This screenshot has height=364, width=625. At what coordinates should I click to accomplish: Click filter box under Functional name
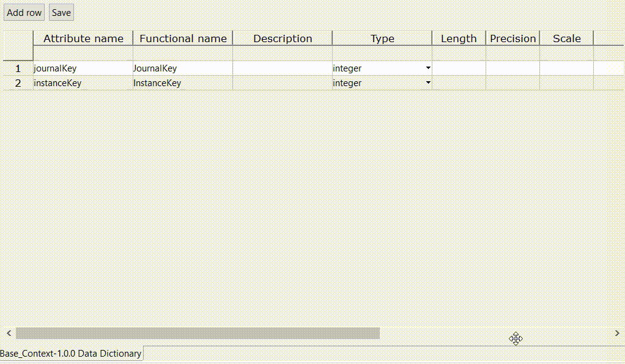pos(183,53)
